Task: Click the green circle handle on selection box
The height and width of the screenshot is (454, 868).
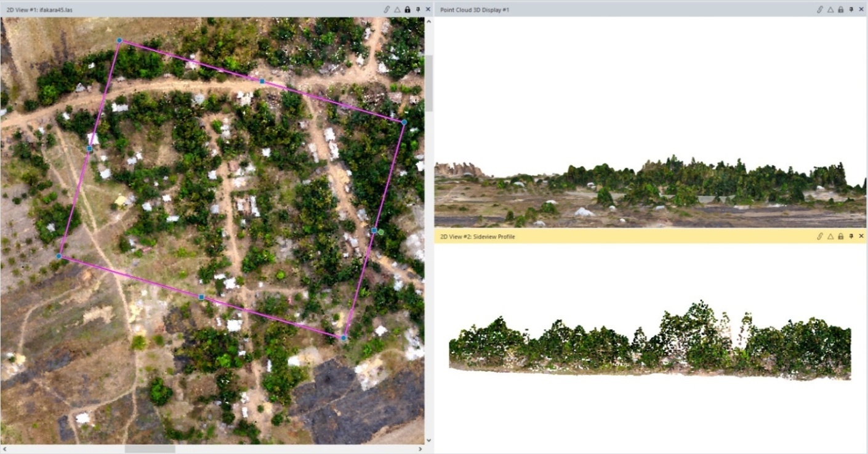Action: (381, 232)
